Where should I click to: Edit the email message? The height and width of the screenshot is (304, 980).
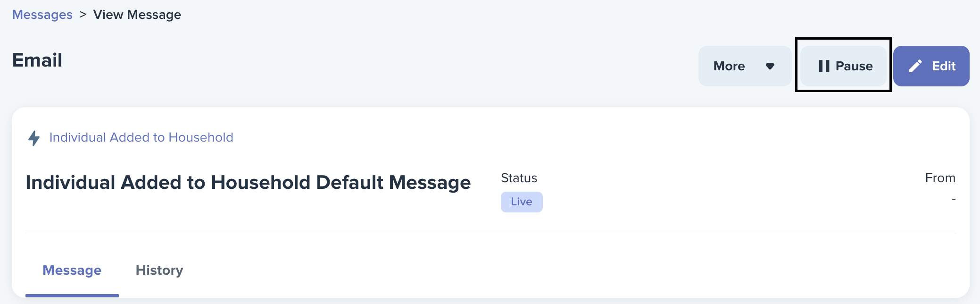click(931, 66)
